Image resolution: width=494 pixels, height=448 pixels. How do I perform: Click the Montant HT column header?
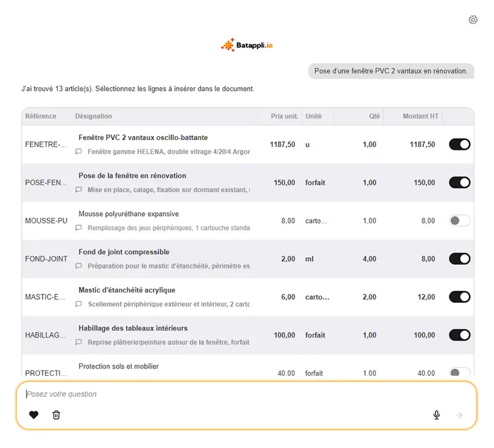tap(421, 116)
